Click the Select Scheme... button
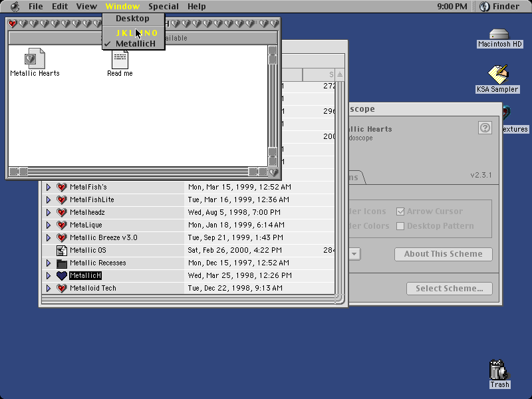This screenshot has width=532, height=399. coord(450,289)
